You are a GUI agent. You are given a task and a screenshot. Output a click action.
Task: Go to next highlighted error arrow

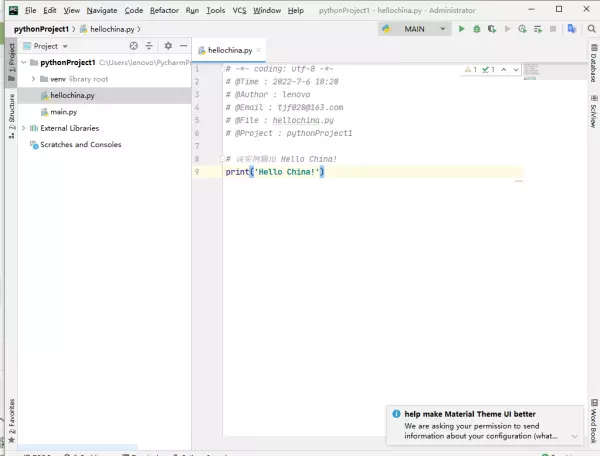(516, 70)
